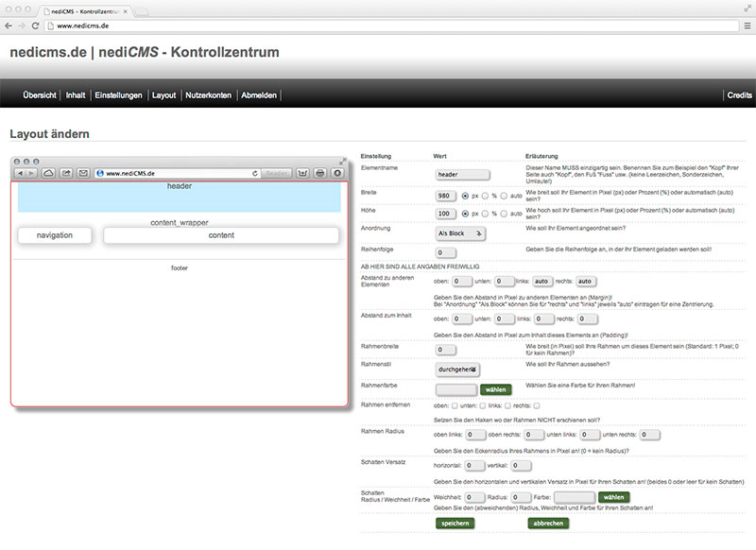Select percent unit for Breite
756x550 pixels.
point(485,197)
